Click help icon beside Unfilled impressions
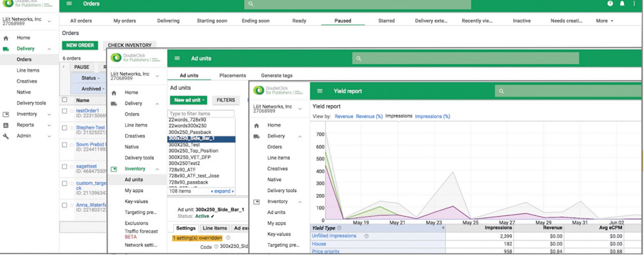Image resolution: width=644 pixels, height=258 pixels. [x=366, y=236]
